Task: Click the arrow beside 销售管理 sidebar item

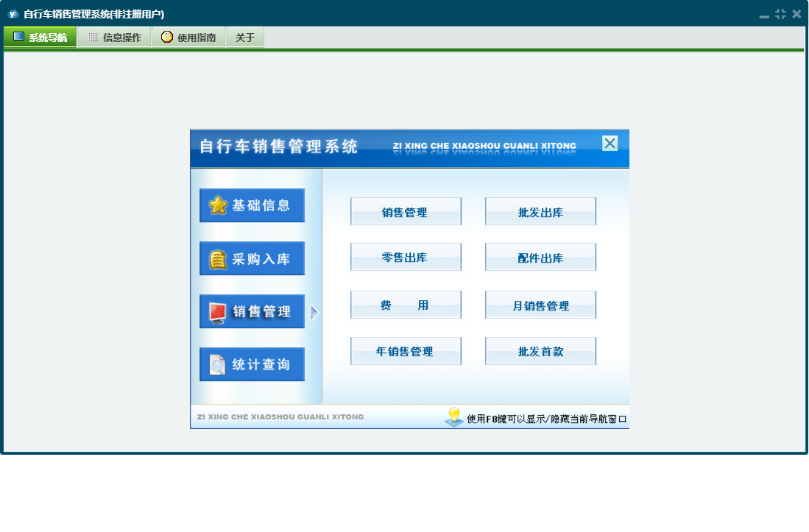Action: [314, 313]
